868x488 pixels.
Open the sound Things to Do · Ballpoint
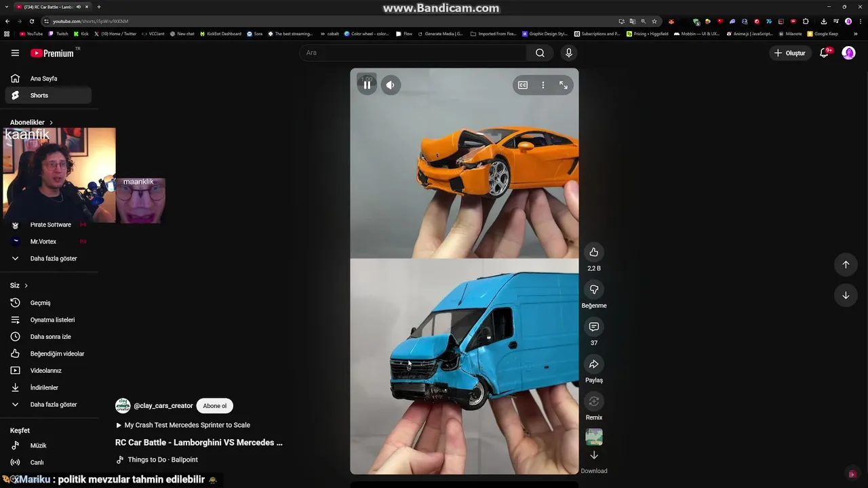pyautogui.click(x=157, y=460)
